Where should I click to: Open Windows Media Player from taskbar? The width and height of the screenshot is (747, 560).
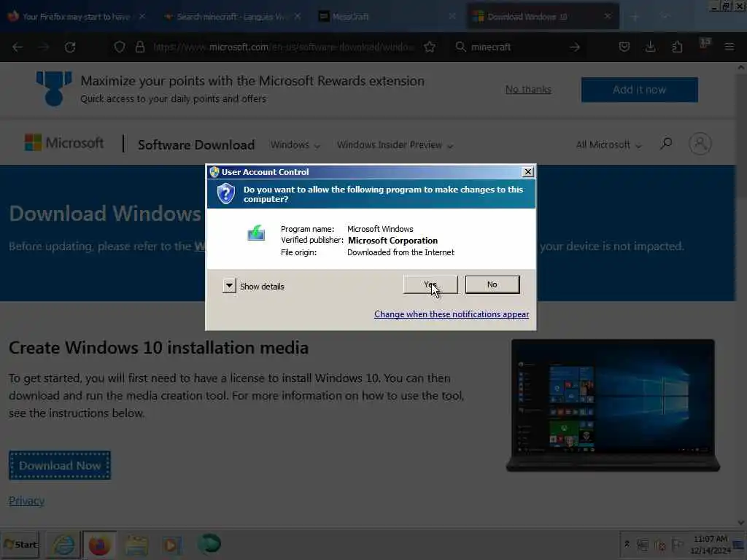click(x=171, y=545)
